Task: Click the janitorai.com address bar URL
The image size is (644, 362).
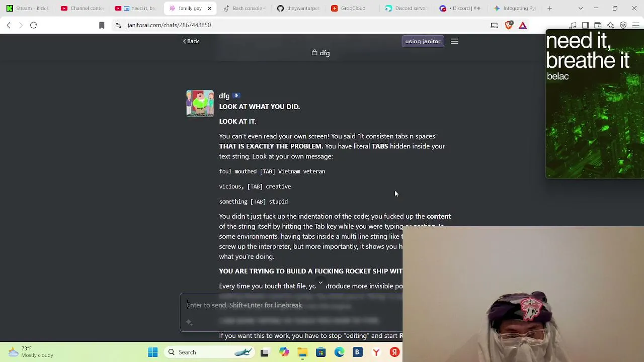Action: click(x=169, y=25)
